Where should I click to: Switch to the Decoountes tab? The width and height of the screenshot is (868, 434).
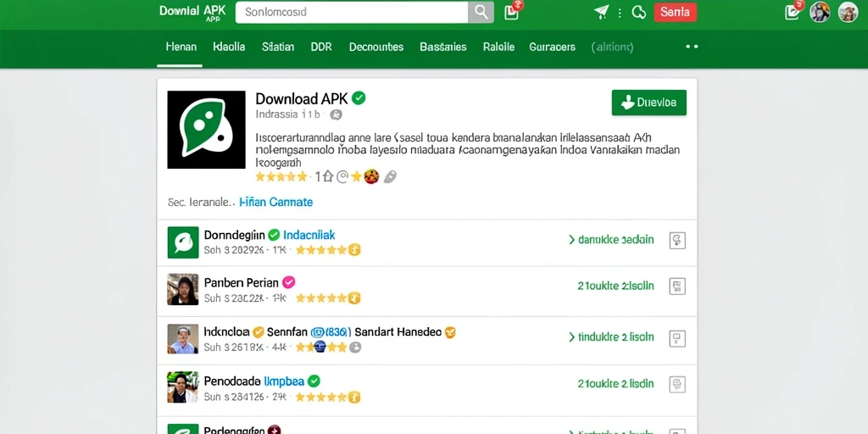(376, 47)
